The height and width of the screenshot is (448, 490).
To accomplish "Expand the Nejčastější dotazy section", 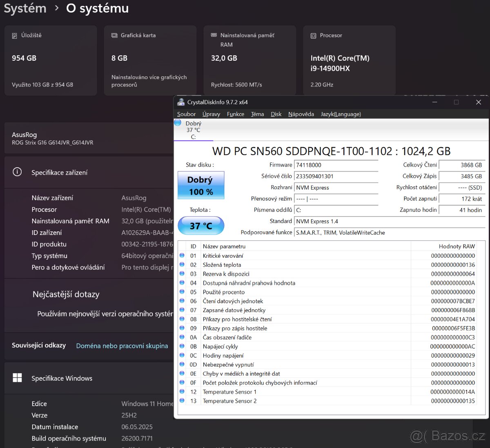I will point(66,294).
